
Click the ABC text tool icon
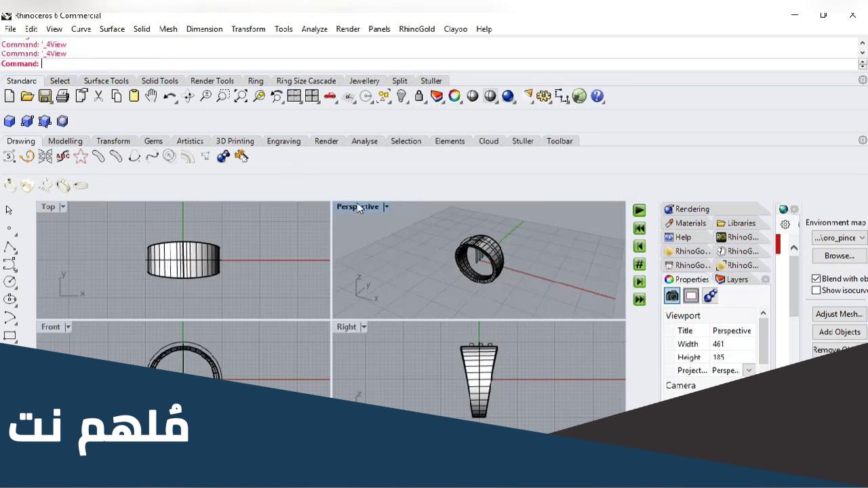(x=63, y=157)
